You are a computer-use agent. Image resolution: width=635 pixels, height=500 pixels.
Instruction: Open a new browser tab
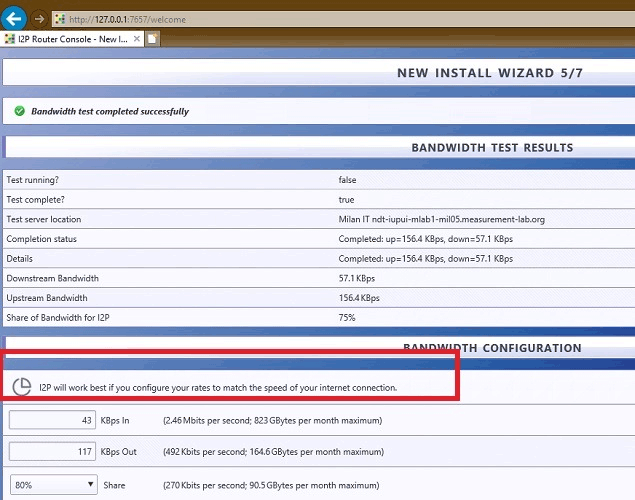pos(152,39)
